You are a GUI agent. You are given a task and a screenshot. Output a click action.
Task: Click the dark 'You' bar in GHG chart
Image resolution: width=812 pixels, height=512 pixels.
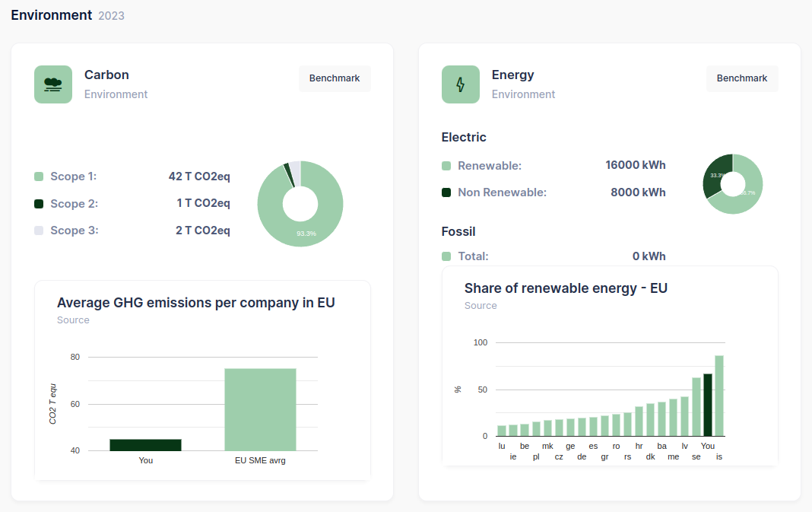(145, 445)
